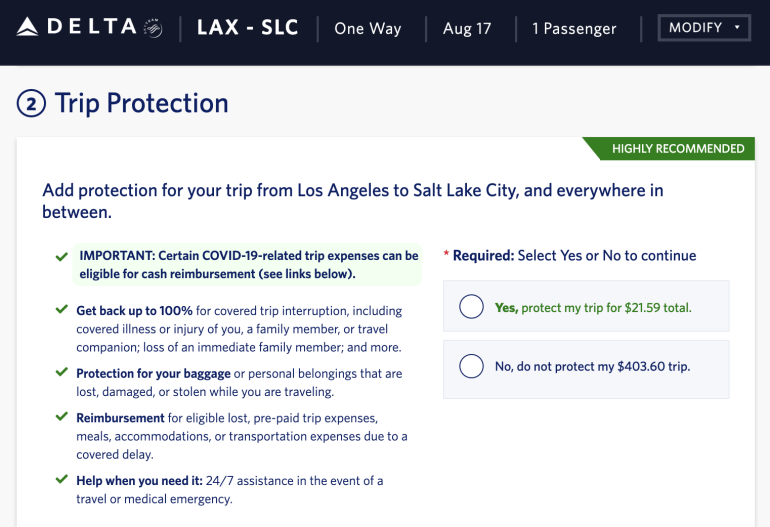Click the checkmark beside Get back up to 100%
Viewport: 770px width, 527px height.
pos(62,311)
